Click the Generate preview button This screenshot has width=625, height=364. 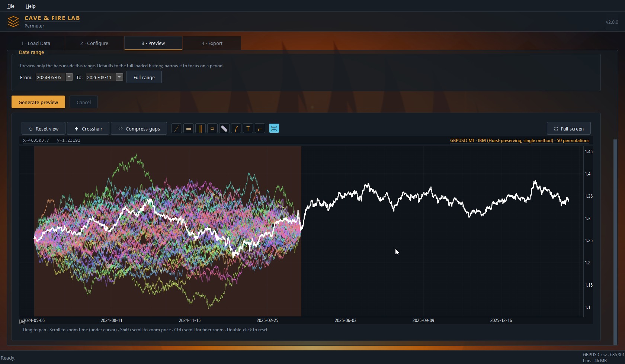click(38, 102)
